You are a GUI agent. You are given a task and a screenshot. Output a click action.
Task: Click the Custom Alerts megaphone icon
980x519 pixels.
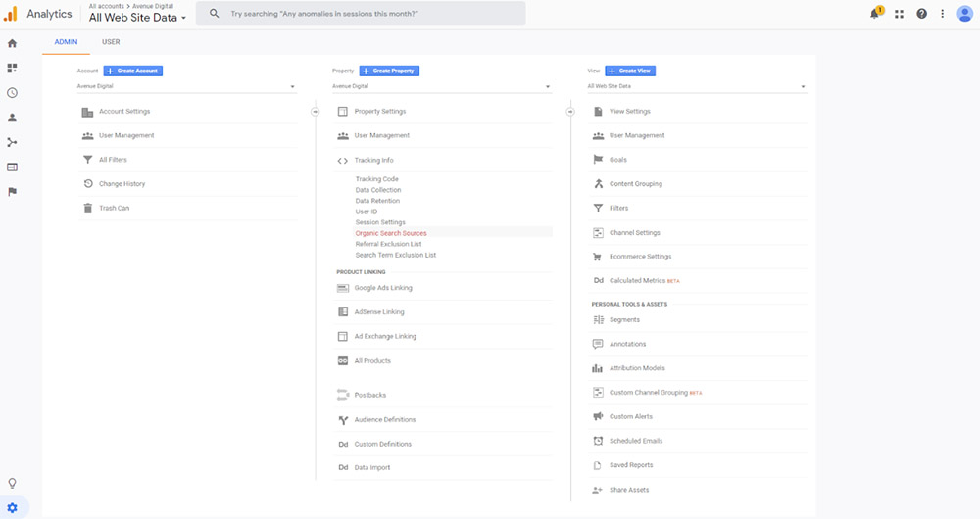point(598,416)
